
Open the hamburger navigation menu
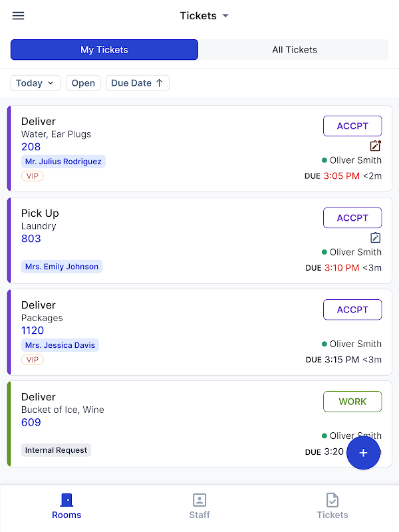click(x=19, y=16)
